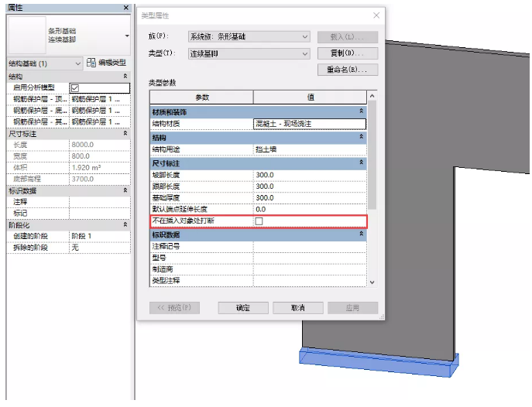
Task: Click the 编辑类型 edit type icon button
Action: tap(106, 63)
